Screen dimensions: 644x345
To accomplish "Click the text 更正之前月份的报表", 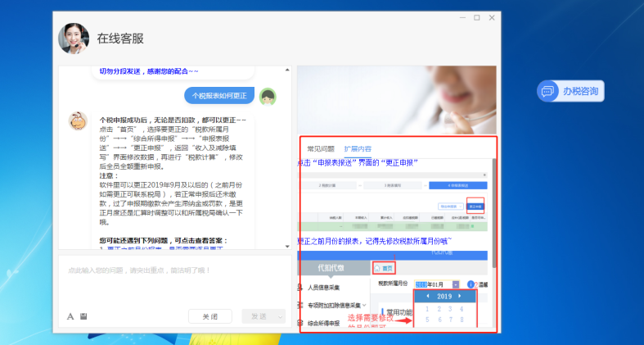I will coord(327,241).
